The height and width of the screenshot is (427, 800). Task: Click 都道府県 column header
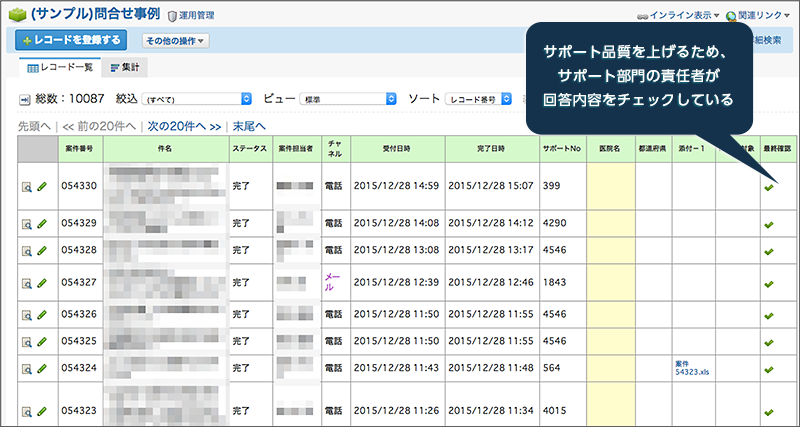coord(653,149)
